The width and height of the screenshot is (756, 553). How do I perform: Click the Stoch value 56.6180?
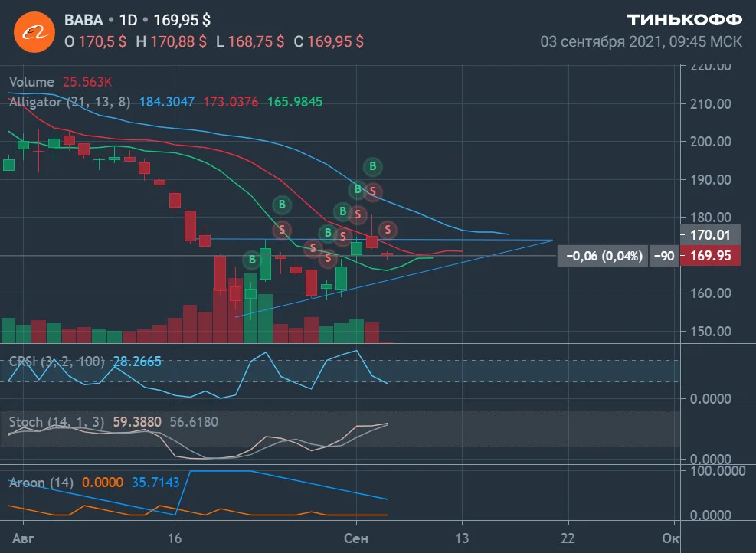click(194, 422)
